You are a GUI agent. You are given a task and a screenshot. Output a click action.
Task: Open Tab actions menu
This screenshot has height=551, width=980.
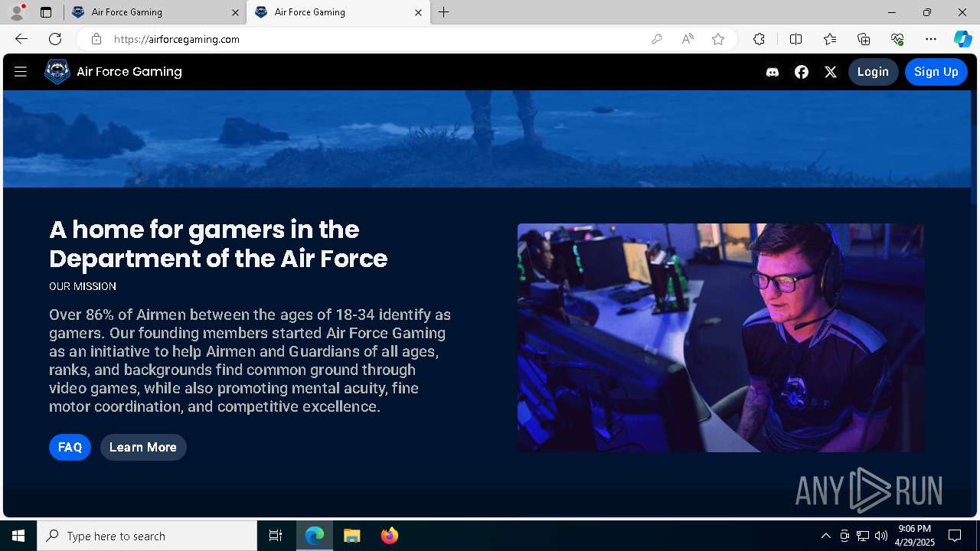[x=46, y=12]
